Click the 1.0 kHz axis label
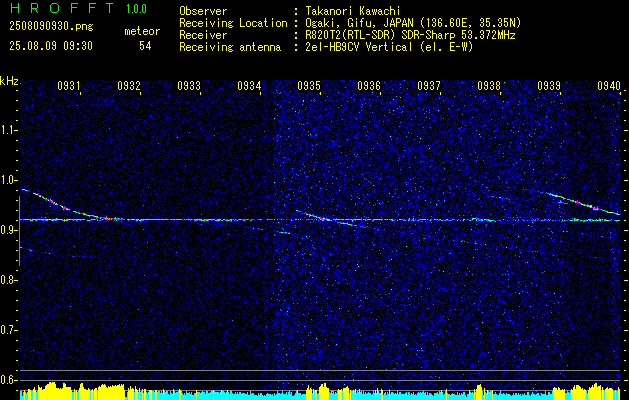The height and width of the screenshot is (400, 629). coord(8,180)
